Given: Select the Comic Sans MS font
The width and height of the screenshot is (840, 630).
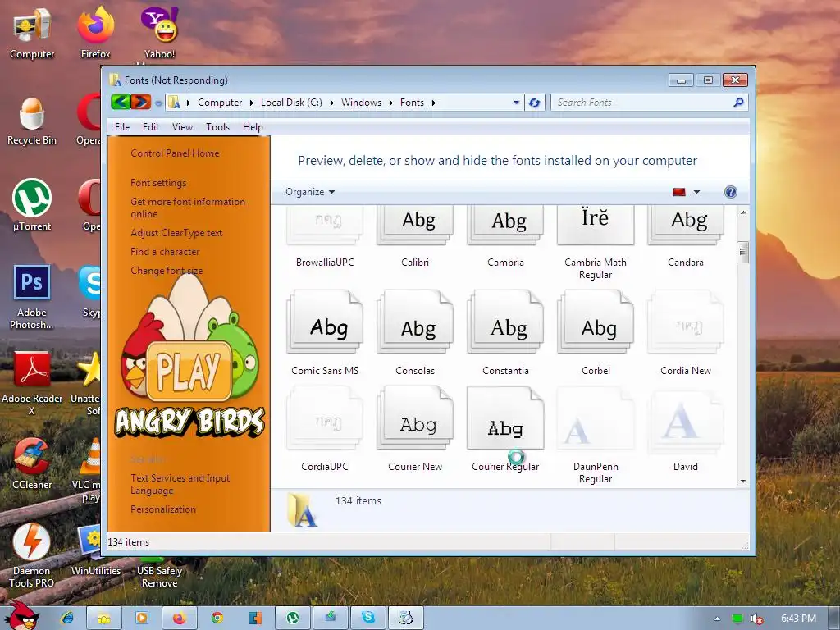Looking at the screenshot, I should coord(325,322).
